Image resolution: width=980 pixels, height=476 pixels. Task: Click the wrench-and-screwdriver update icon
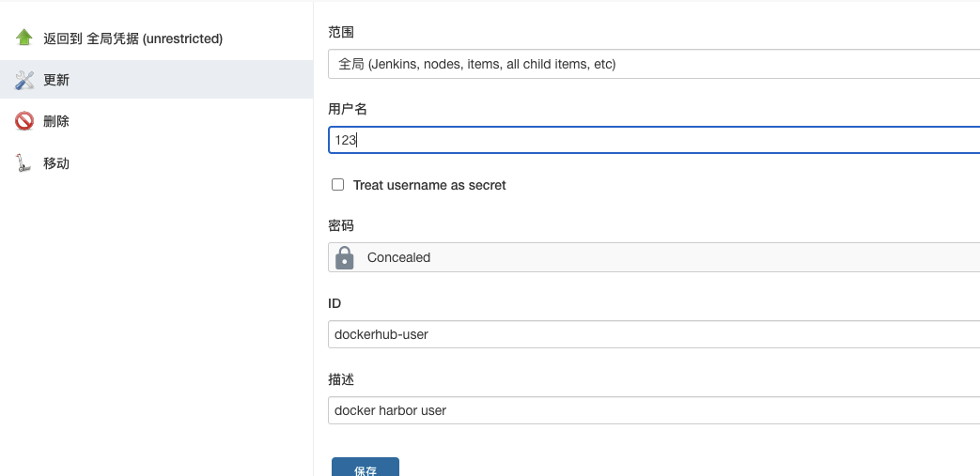[24, 81]
